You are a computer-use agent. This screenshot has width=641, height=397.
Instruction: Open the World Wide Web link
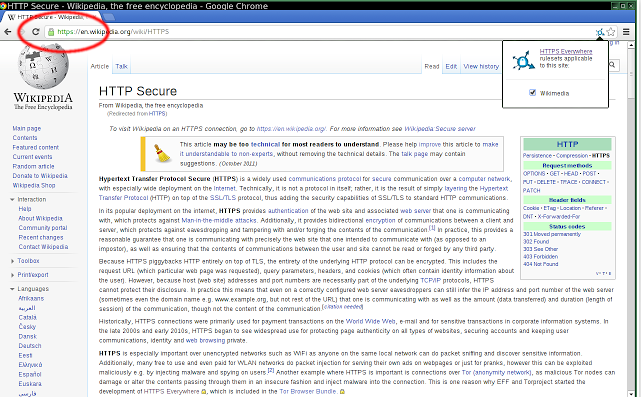[370, 321]
